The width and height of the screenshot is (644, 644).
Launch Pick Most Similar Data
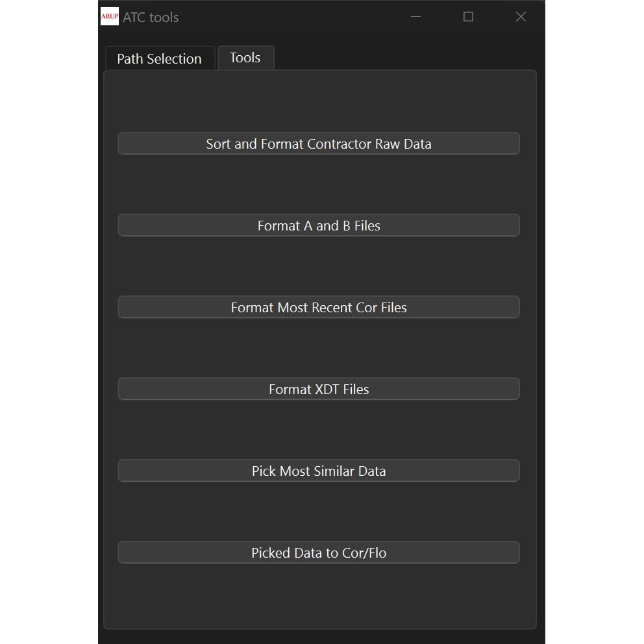(318, 471)
